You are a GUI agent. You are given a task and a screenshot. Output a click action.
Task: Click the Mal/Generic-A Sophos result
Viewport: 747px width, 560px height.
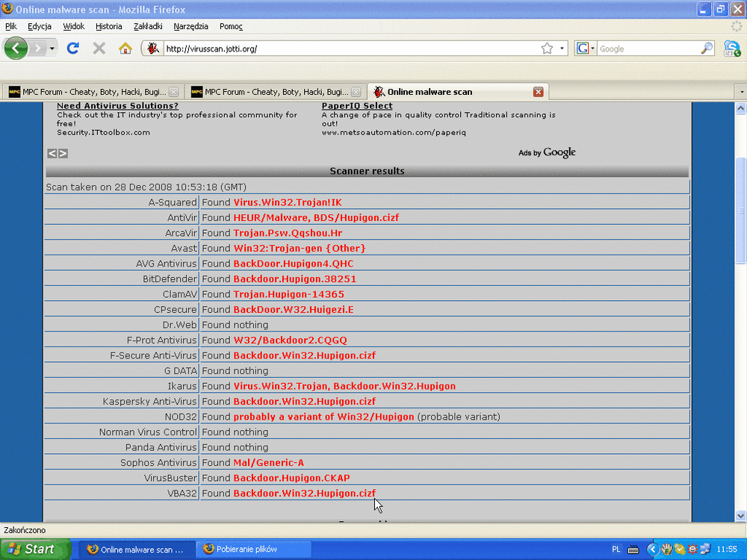click(x=268, y=462)
